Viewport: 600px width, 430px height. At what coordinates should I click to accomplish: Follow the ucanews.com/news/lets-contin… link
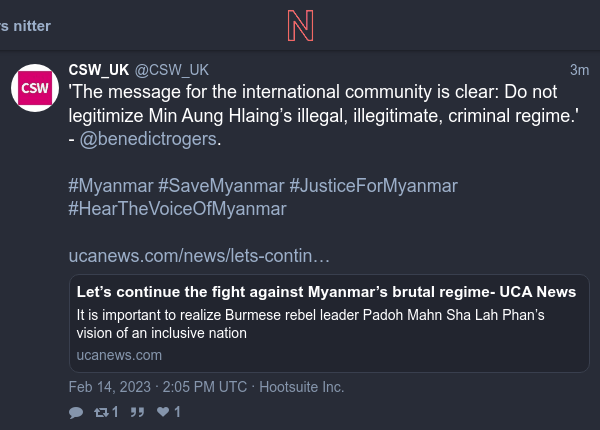point(199,256)
